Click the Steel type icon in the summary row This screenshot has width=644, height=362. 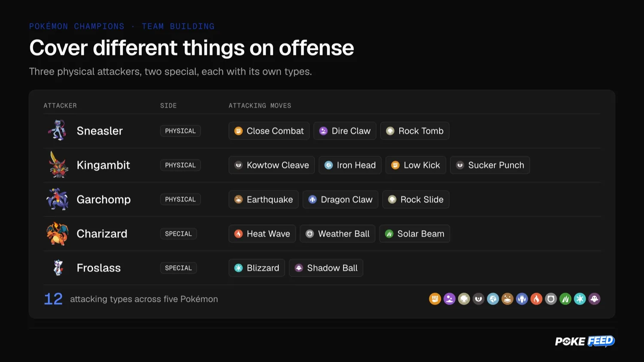point(493,299)
